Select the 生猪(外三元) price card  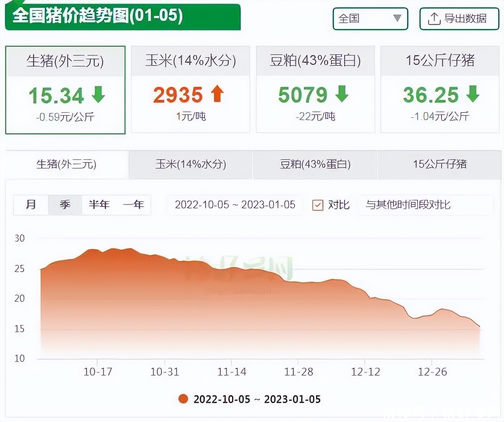(x=65, y=90)
